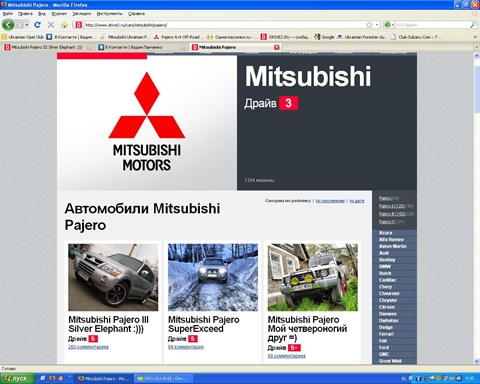Click the page scrollbar up arrow

476,56
